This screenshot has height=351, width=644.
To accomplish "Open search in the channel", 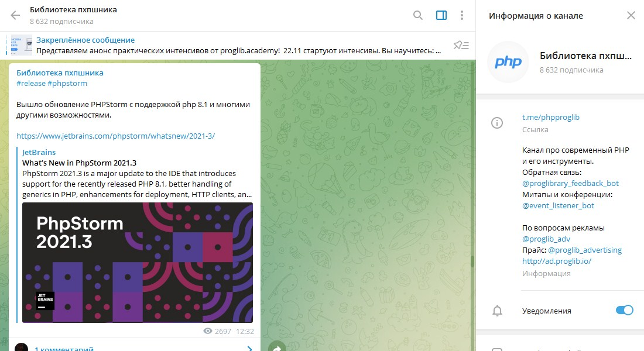I will tap(417, 15).
